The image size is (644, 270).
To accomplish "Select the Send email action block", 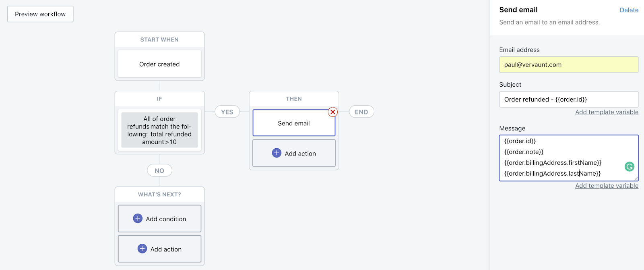I will (293, 123).
